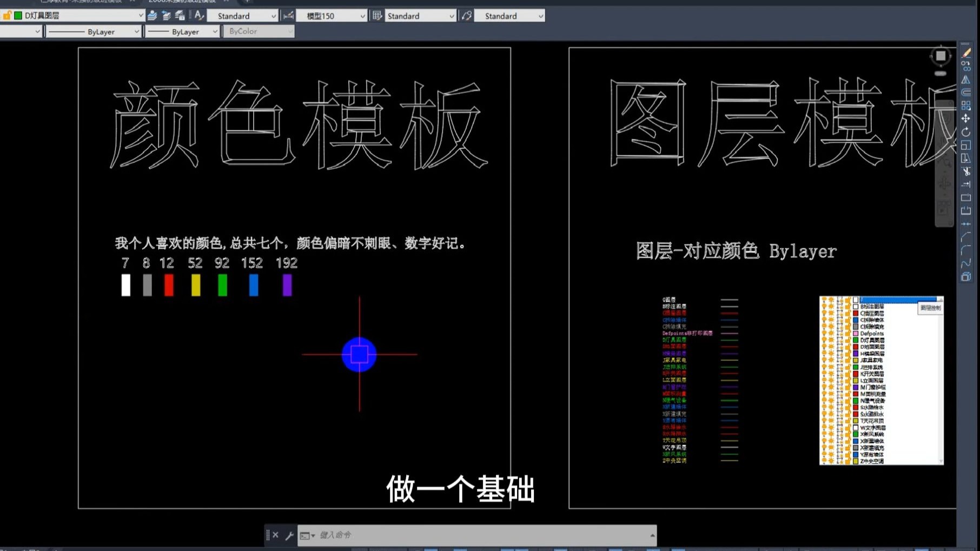The width and height of the screenshot is (980, 551).
Task: Open the D灯具图层 layer control dropdown
Action: click(140, 16)
